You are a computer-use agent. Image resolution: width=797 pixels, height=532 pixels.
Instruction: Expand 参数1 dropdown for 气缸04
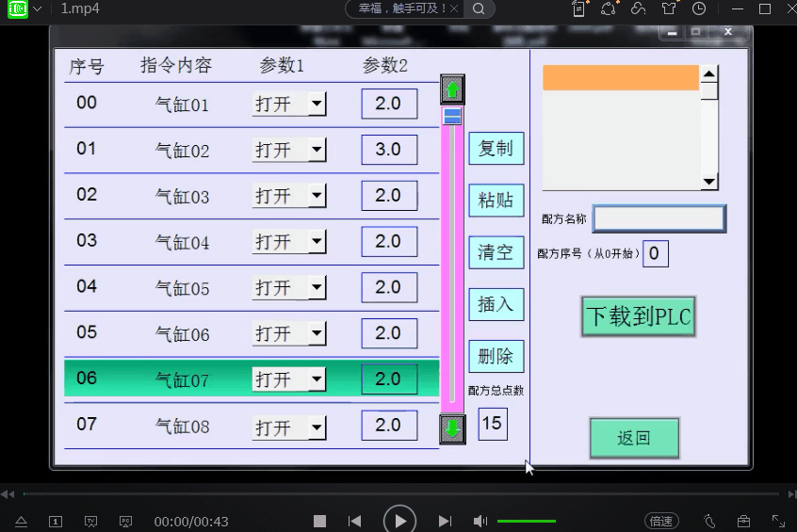click(x=317, y=242)
